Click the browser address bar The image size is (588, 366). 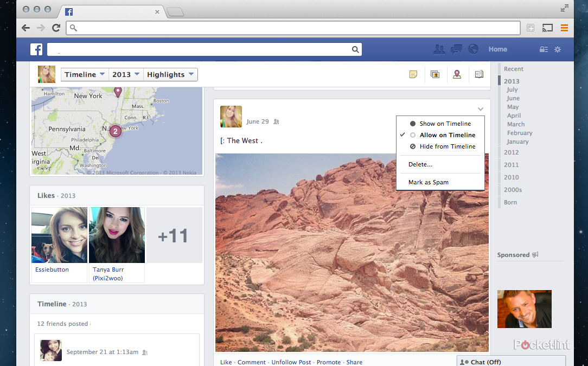[x=293, y=28]
